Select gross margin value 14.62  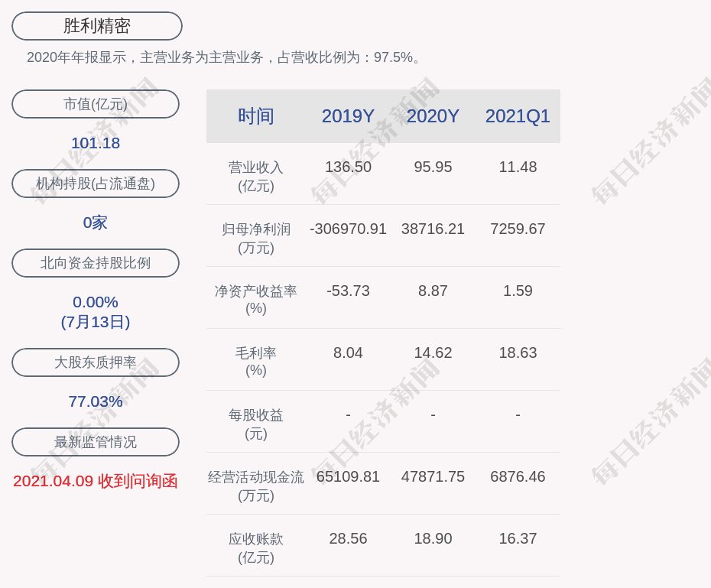(433, 352)
